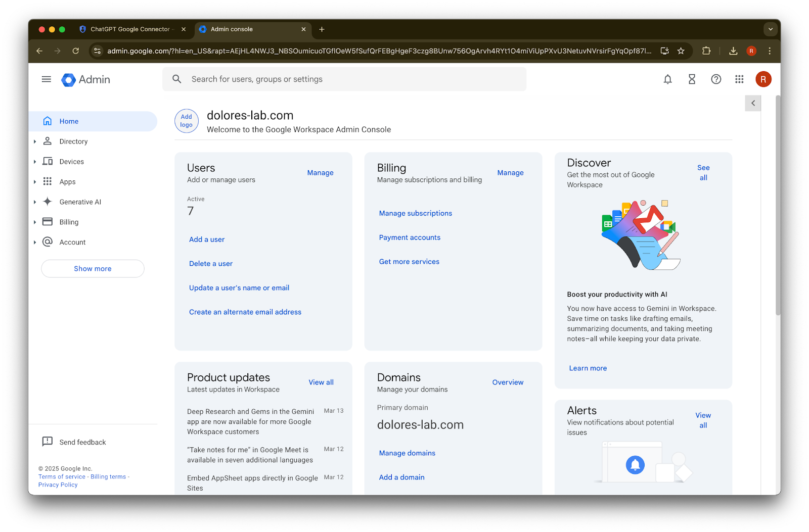Image resolution: width=809 pixels, height=532 pixels.
Task: Click Delete a user link
Action: [211, 264]
